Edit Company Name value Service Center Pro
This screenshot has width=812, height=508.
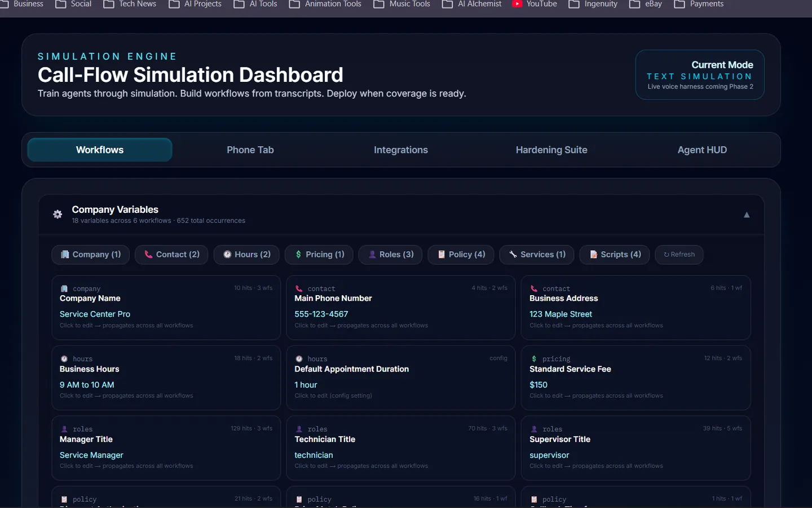[95, 314]
